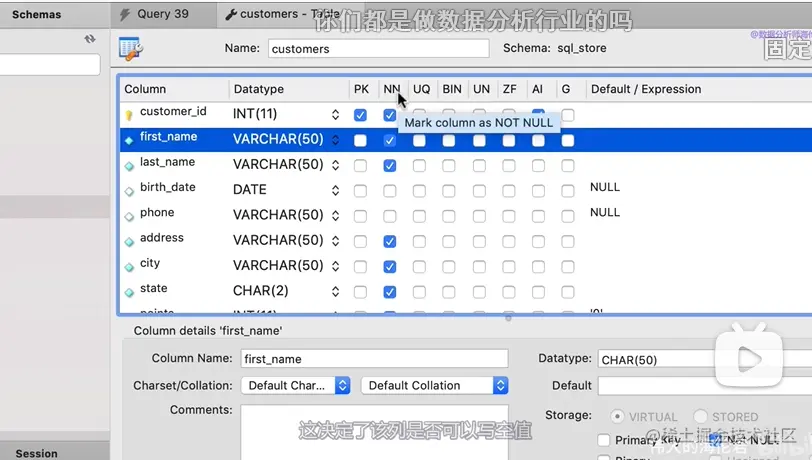812x460 pixels.
Task: Click the PK column header
Action: [361, 89]
